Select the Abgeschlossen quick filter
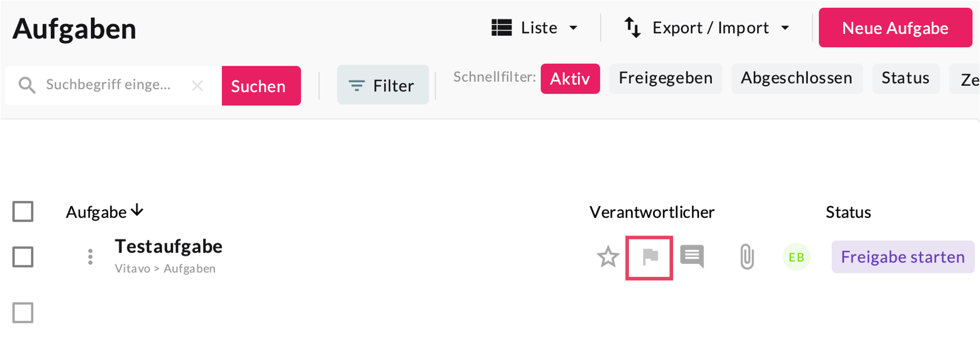 [x=797, y=79]
